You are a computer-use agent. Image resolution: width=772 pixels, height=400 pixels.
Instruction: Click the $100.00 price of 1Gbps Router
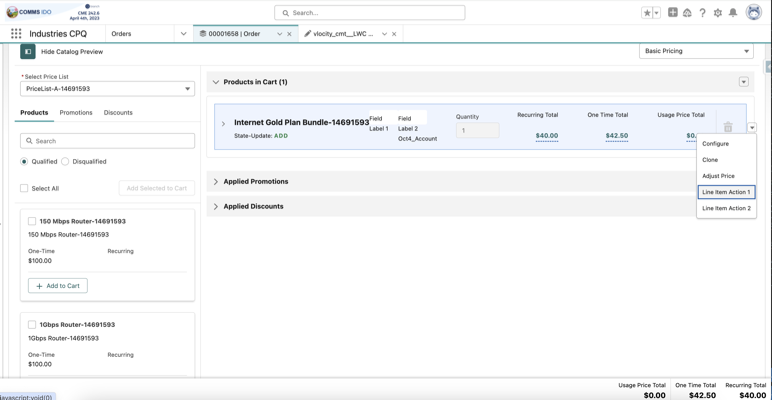(x=40, y=364)
